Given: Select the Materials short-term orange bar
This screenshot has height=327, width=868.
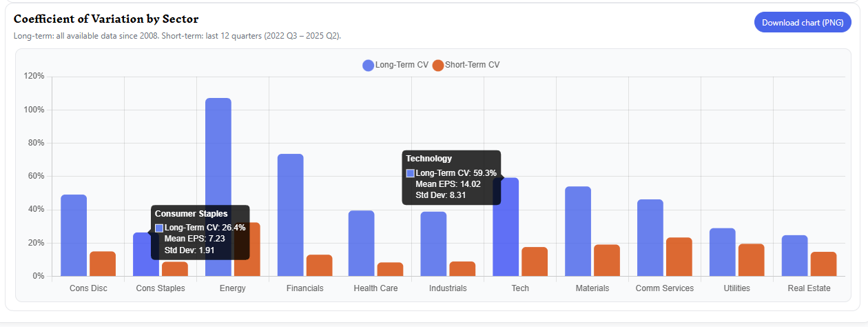Looking at the screenshot, I should 607,260.
